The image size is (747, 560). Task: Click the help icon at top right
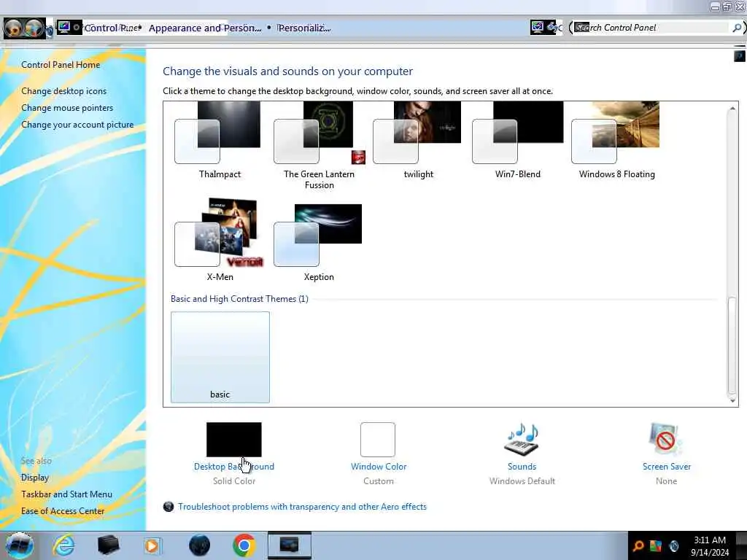739,56
